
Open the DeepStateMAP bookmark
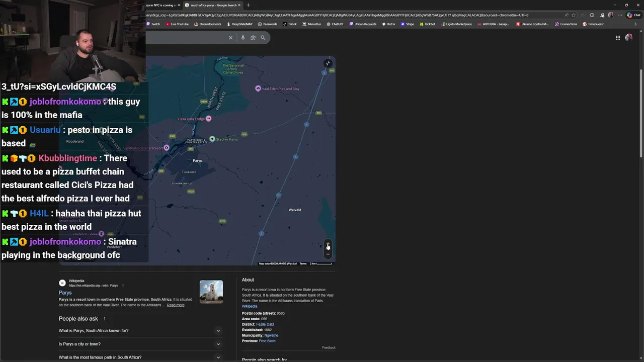click(239, 24)
